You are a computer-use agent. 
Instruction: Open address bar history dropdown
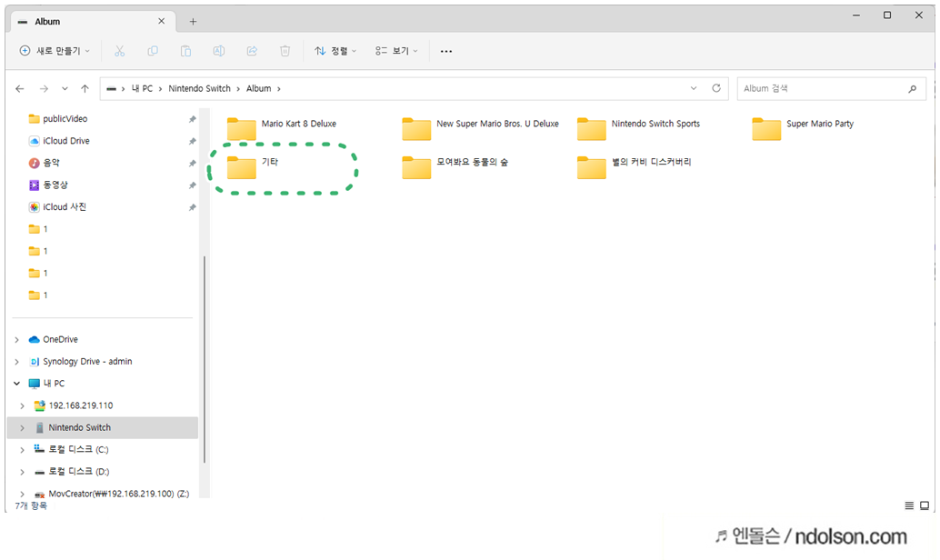(x=694, y=88)
